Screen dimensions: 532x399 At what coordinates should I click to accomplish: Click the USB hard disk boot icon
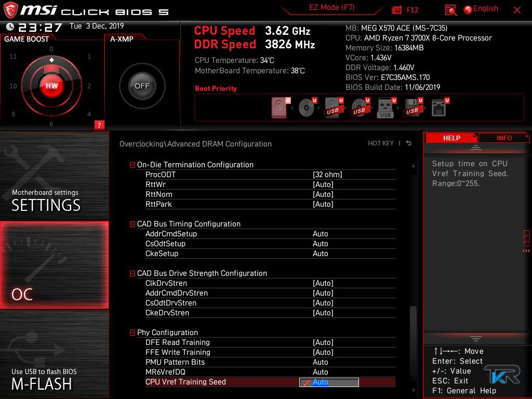tap(334, 108)
